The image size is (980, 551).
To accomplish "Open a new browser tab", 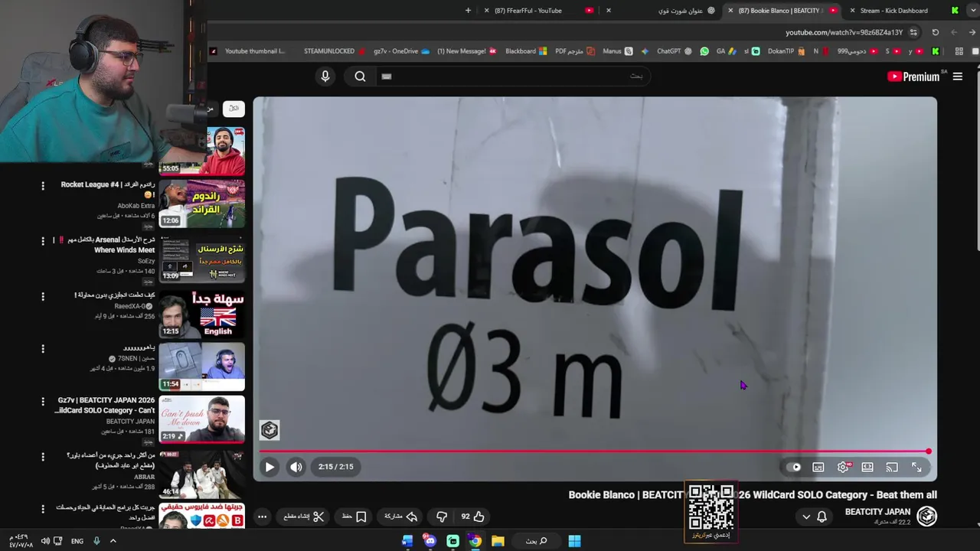I will 468,11.
